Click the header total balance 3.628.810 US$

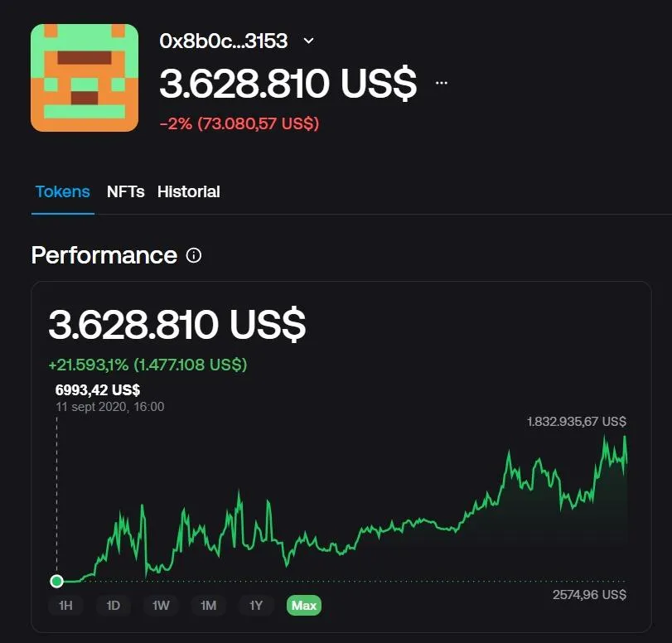[288, 83]
